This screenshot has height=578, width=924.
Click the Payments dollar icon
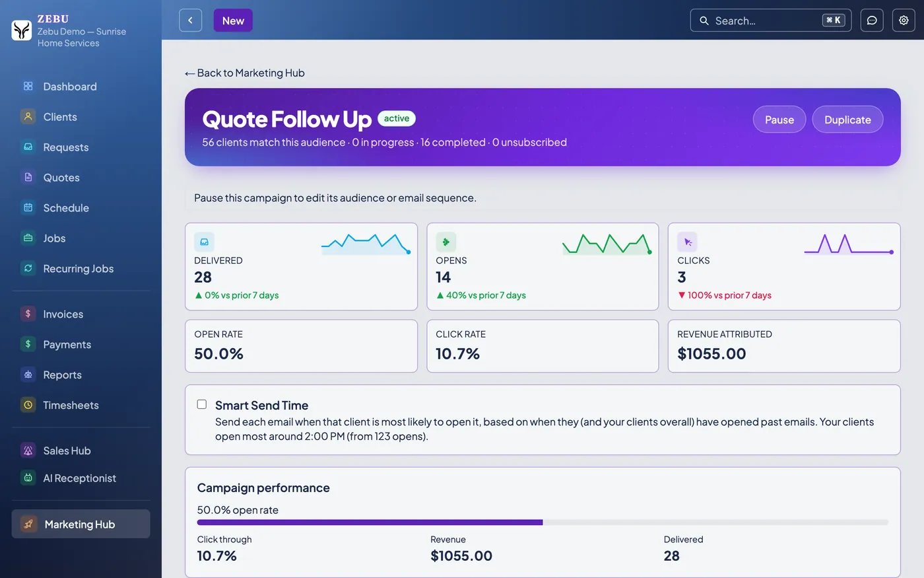[x=28, y=345]
